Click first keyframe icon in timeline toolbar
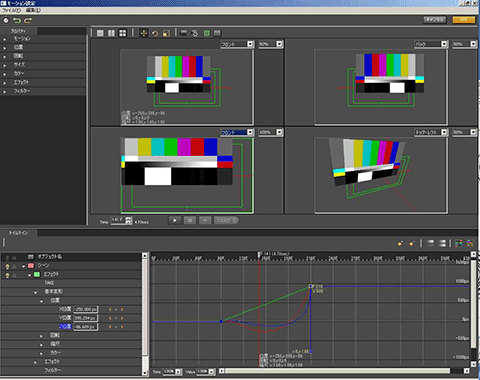 (400, 243)
